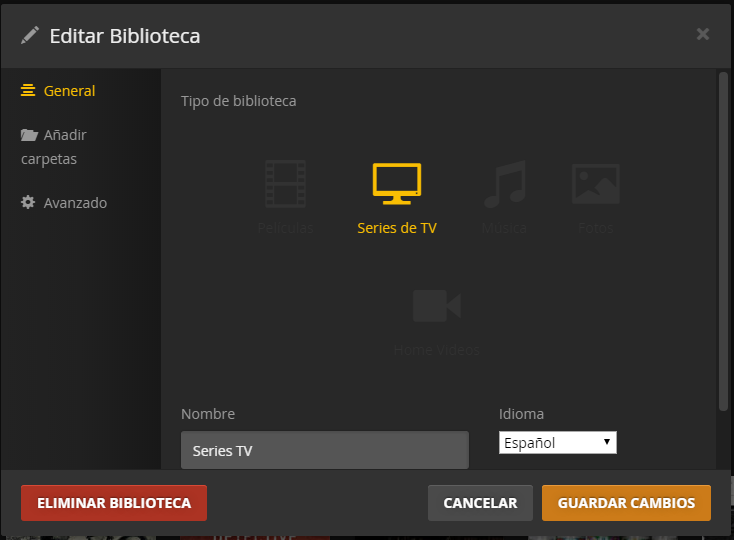Viewport: 734px width, 540px height.
Task: Go to the Avanzado settings tab
Action: [x=64, y=203]
